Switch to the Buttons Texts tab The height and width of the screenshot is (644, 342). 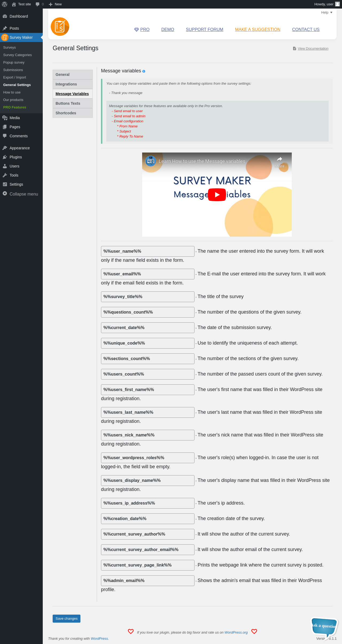coord(73,103)
